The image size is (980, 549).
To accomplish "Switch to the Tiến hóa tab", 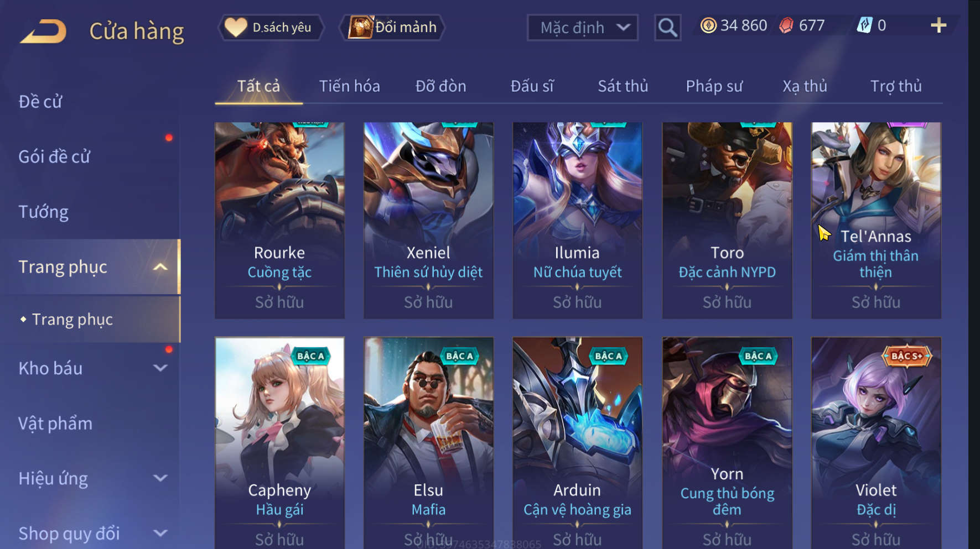I will coord(349,86).
